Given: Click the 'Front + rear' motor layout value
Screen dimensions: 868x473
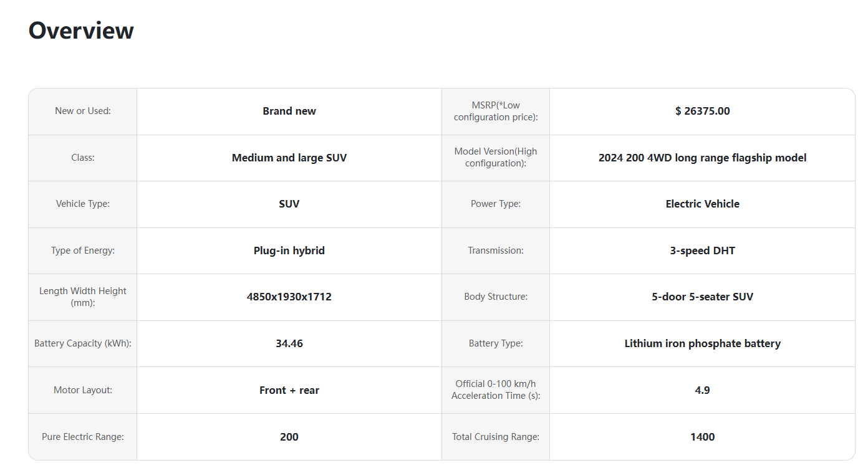Looking at the screenshot, I should [289, 390].
